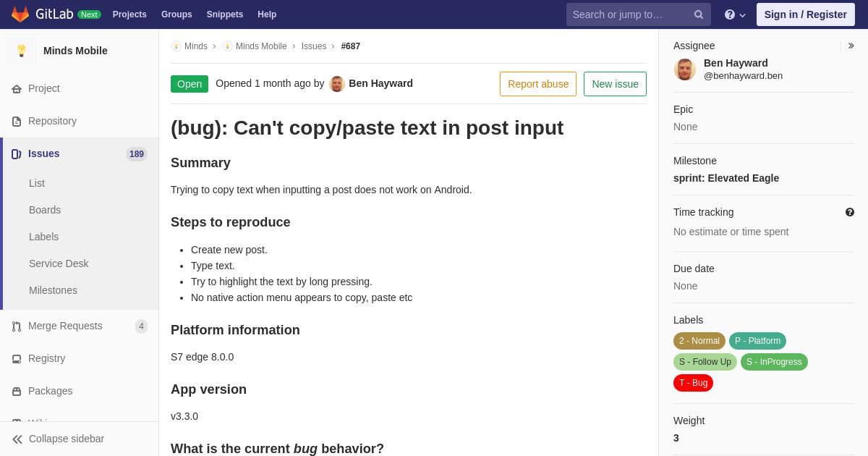Collapse the right sidebar with double-arrow
The width and height of the screenshot is (868, 456).
[x=851, y=46]
